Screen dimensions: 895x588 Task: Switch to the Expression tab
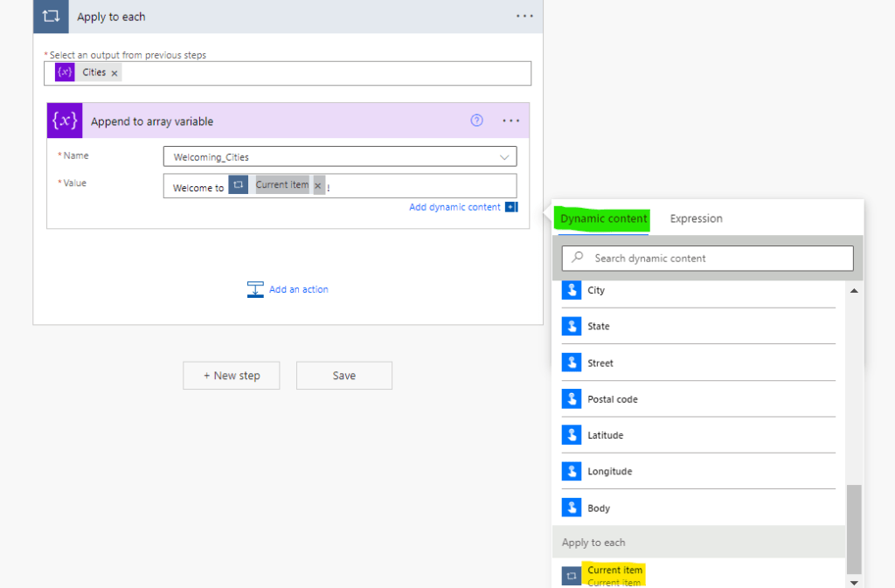[696, 218]
